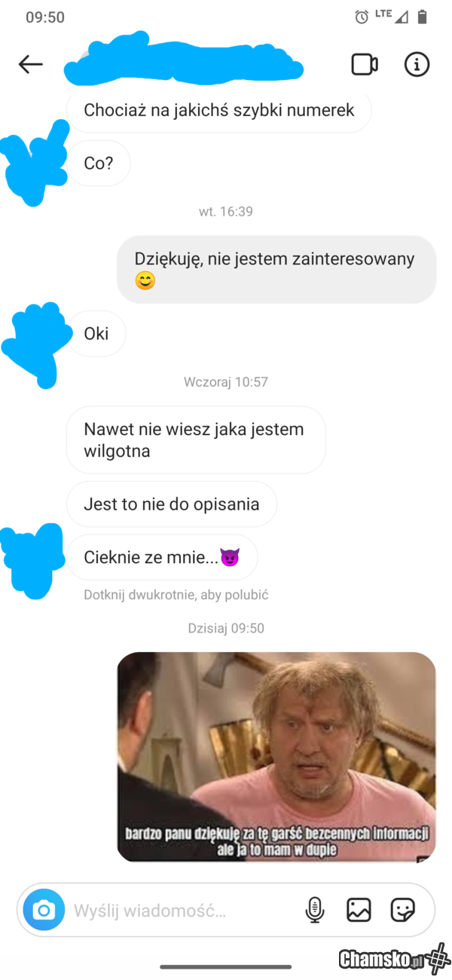The width and height of the screenshot is (452, 980).
Task: Tap 'Nawet nie wiesz jaka jestem' bubble
Action: (x=196, y=440)
